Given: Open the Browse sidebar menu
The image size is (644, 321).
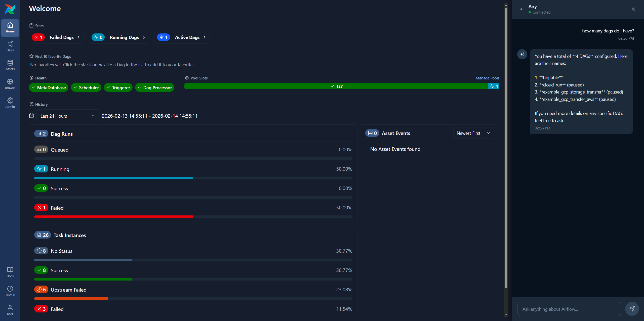Looking at the screenshot, I should pyautogui.click(x=10, y=84).
